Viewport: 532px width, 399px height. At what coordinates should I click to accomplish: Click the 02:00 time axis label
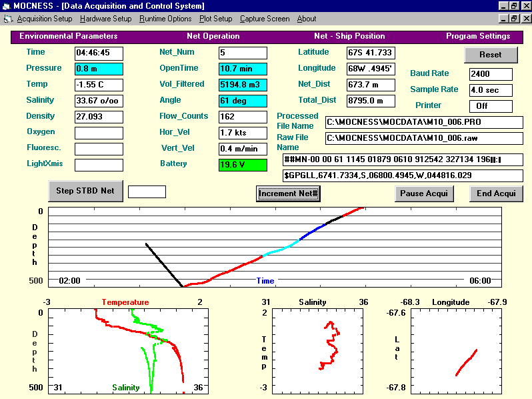tap(69, 281)
